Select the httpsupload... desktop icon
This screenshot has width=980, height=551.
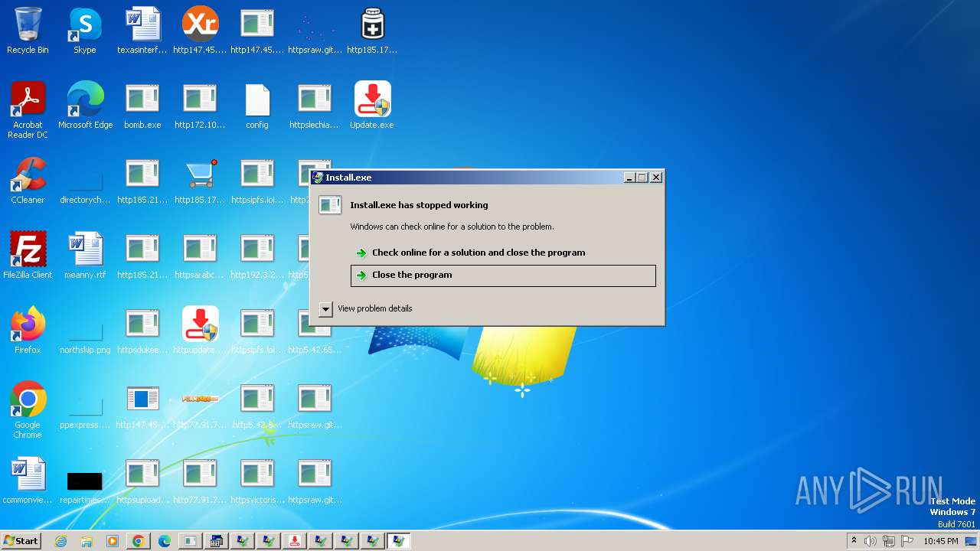pos(142,481)
